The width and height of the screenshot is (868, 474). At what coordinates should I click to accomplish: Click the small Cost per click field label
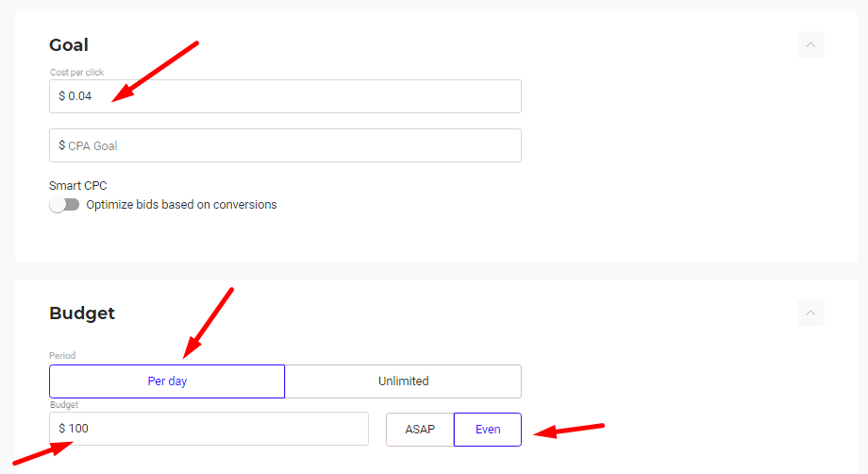[76, 72]
